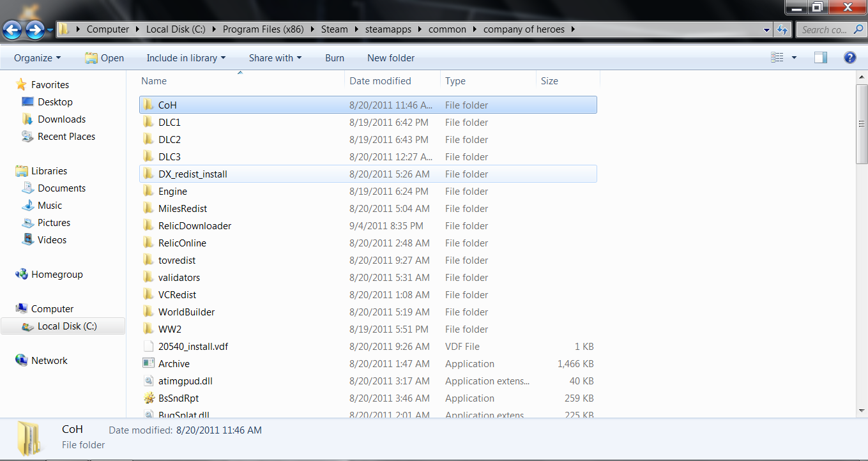This screenshot has width=868, height=461.
Task: Click the Forward navigation arrow
Action: pos(34,29)
